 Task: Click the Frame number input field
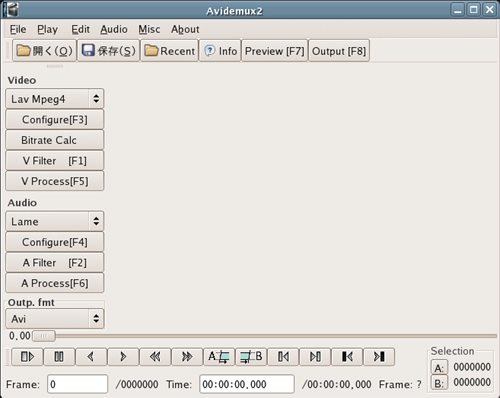(x=77, y=384)
